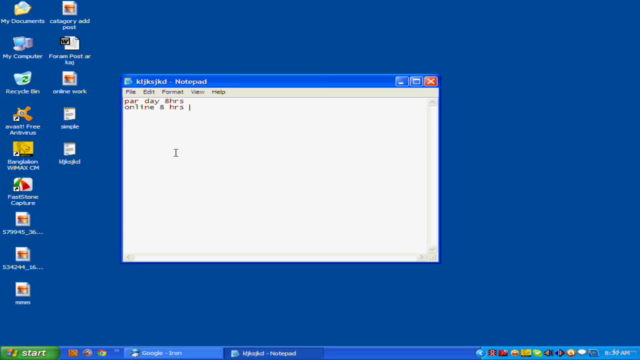
Task: Open the File menu in Notepad
Action: 131,92
